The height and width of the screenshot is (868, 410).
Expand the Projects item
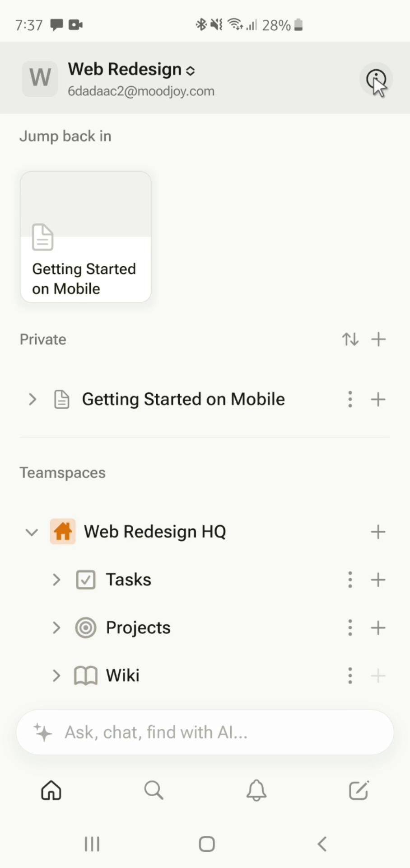coord(56,627)
